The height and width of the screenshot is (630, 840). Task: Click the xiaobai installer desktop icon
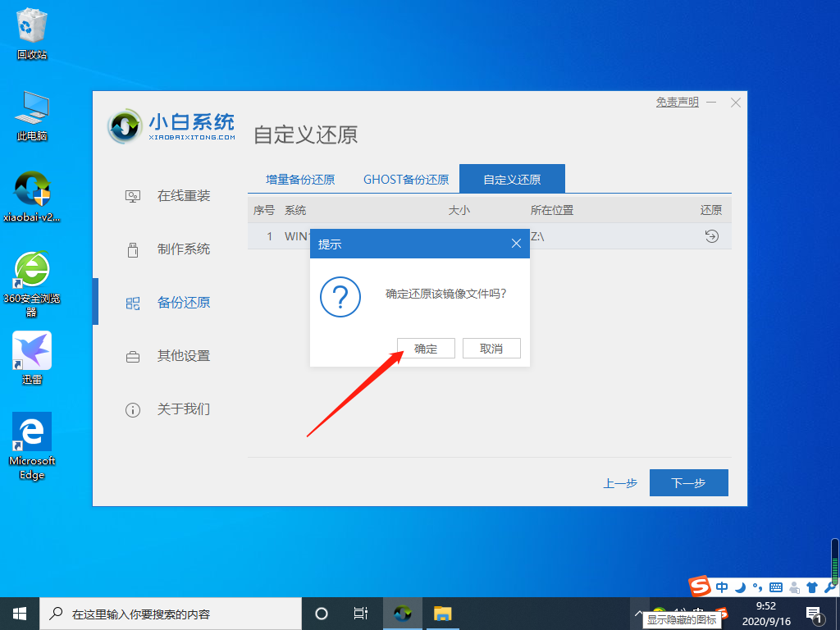coord(32,196)
